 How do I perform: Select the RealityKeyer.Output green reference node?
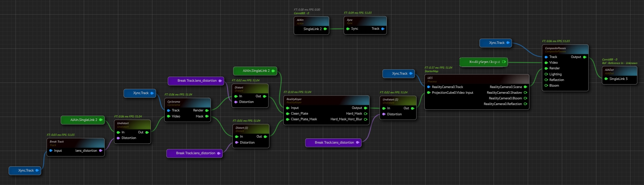(x=484, y=62)
